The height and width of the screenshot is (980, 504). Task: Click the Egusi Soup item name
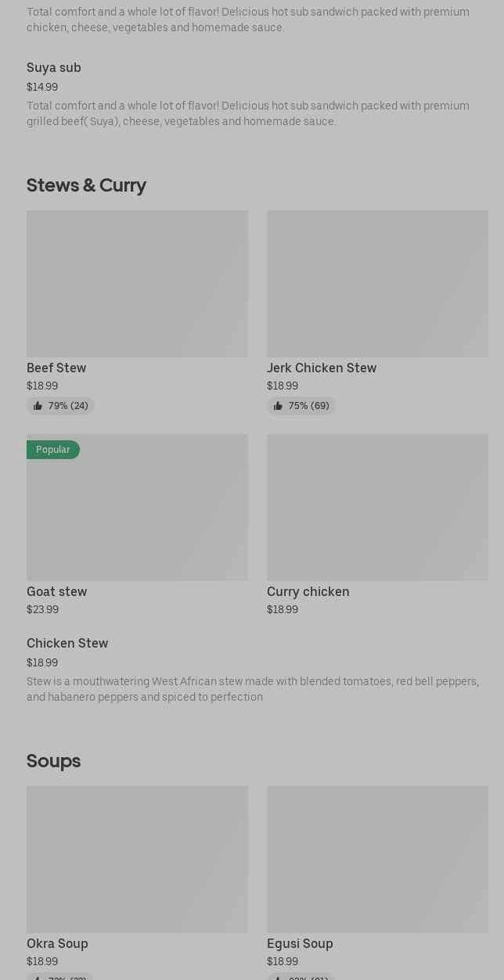(300, 943)
